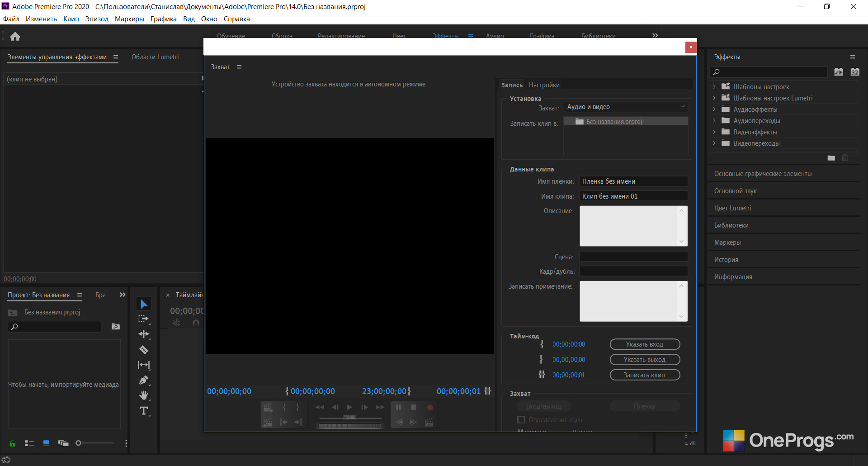Viewport: 868px width, 466px height.
Task: Click the Fast Forward button in Capture
Action: [x=380, y=407]
